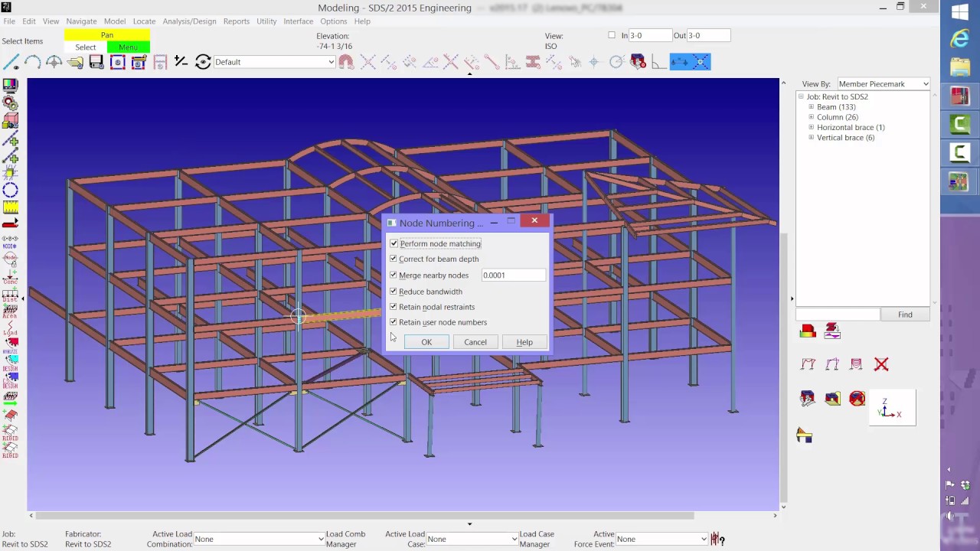This screenshot has height=551, width=980.
Task: Click the floppy disk save icon
Action: 96,62
